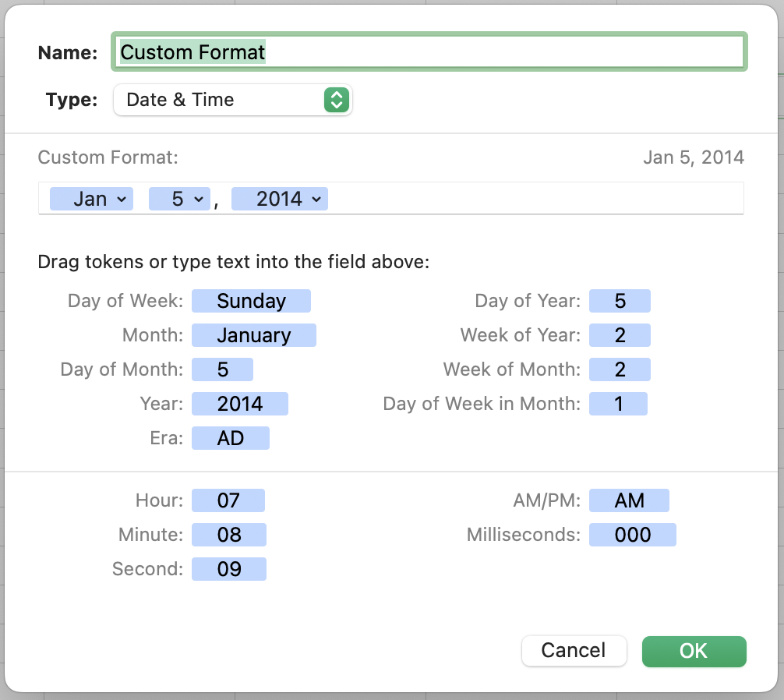The image size is (784, 700).
Task: Select the AM/PM token
Action: pos(629,500)
